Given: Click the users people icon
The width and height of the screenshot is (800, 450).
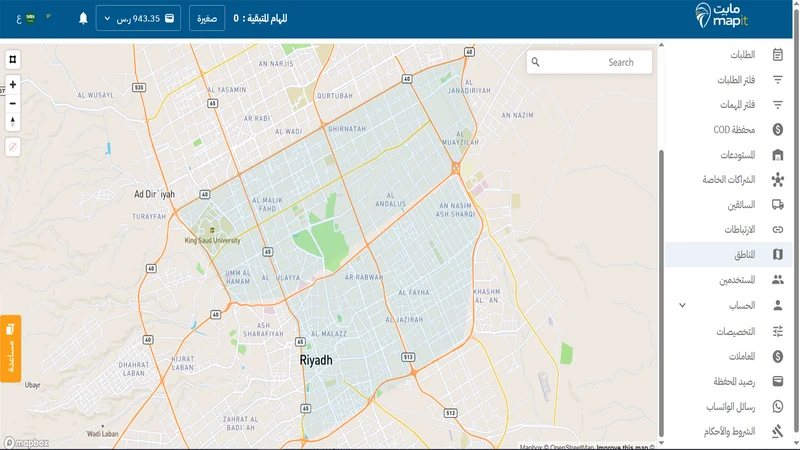Looking at the screenshot, I should 778,280.
